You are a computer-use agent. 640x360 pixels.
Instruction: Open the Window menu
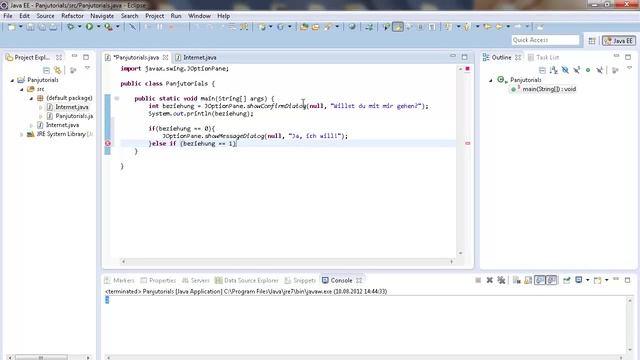(x=199, y=16)
